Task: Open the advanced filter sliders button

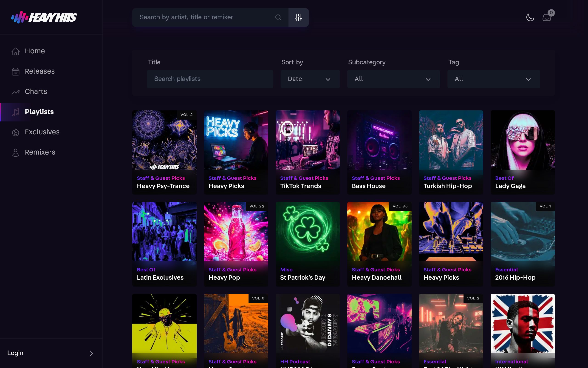Action: click(298, 17)
